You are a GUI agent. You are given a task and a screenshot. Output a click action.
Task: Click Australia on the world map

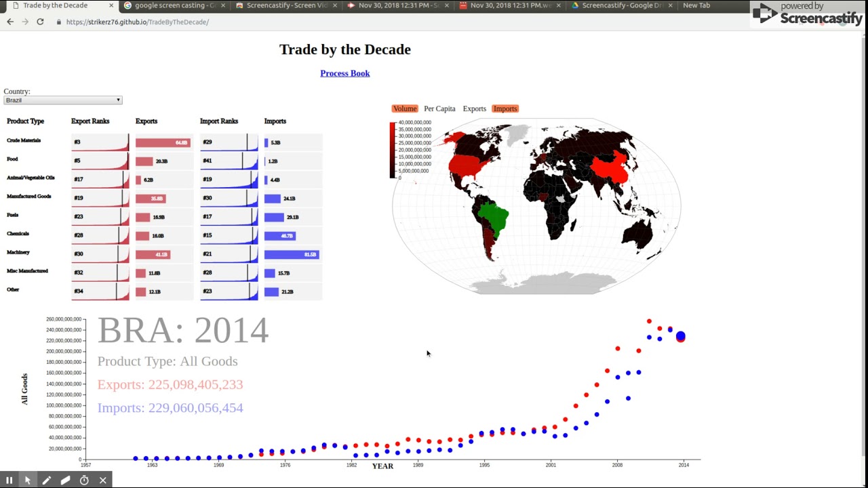coord(637,233)
